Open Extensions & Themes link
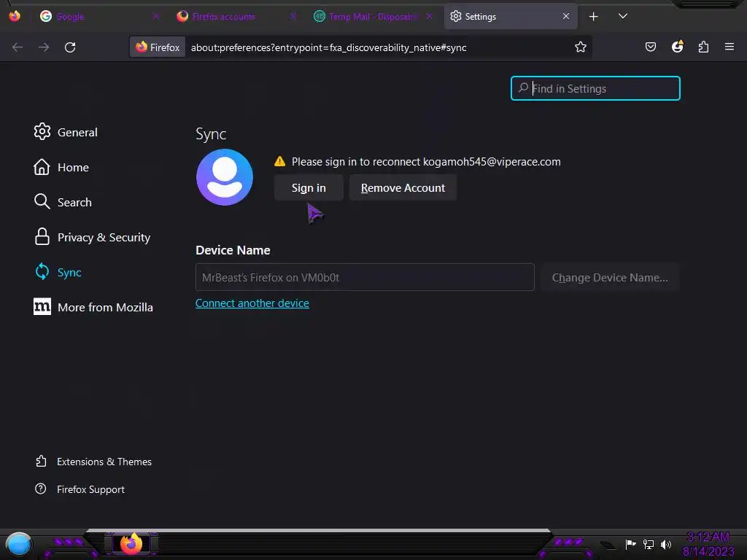The image size is (747, 560). (x=104, y=462)
